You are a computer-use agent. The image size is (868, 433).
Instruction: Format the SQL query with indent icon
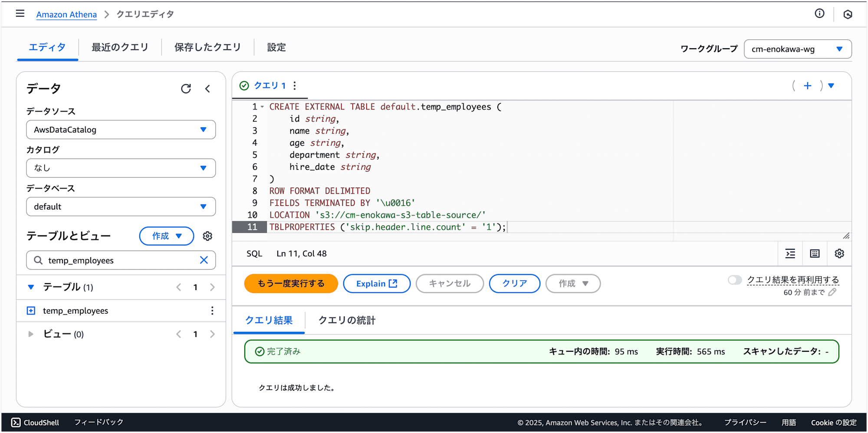[790, 254]
